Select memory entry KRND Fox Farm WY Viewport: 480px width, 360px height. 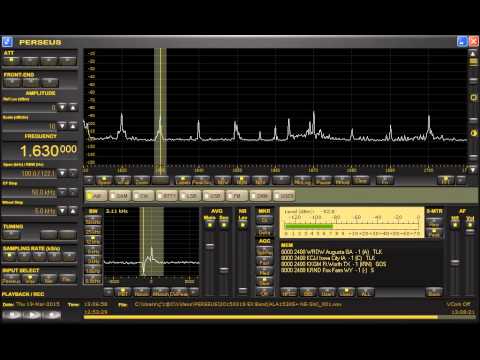(327, 270)
